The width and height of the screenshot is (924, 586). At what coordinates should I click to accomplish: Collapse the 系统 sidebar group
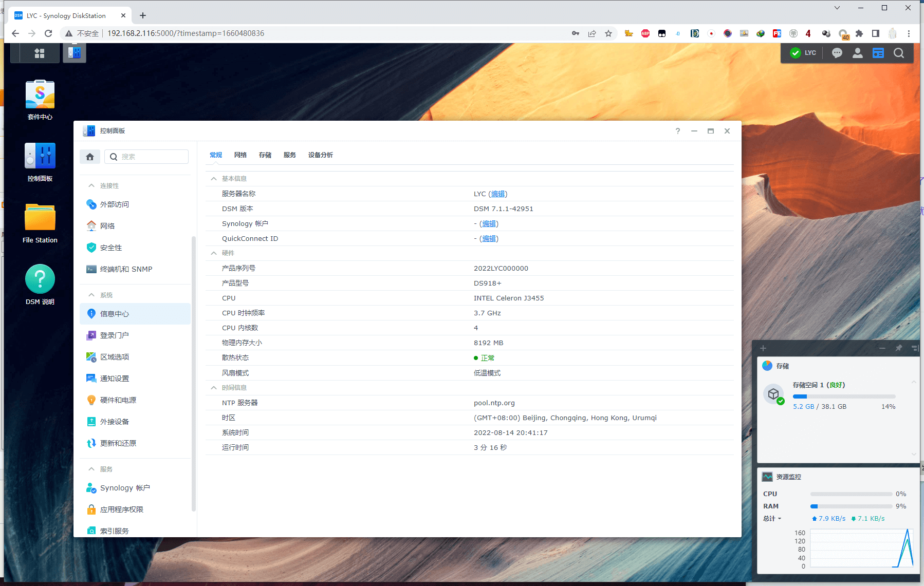coord(91,295)
